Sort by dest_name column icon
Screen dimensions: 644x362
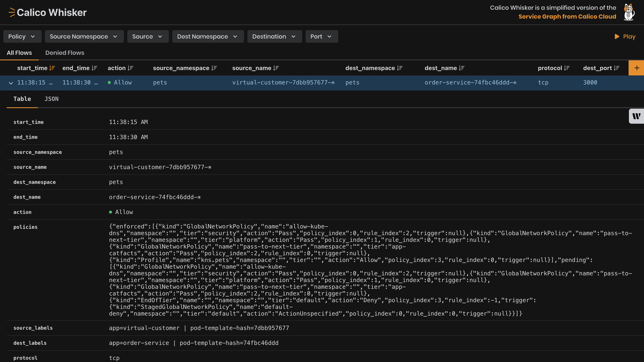[x=462, y=68]
